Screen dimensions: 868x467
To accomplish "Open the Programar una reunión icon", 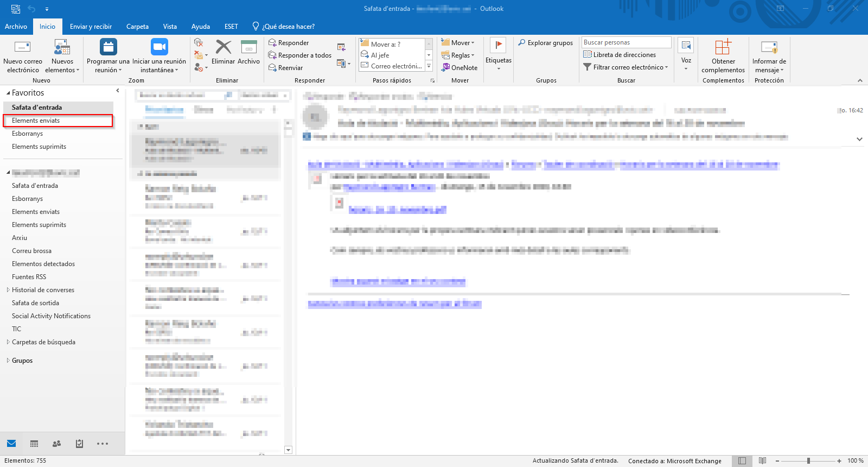I will (108, 47).
